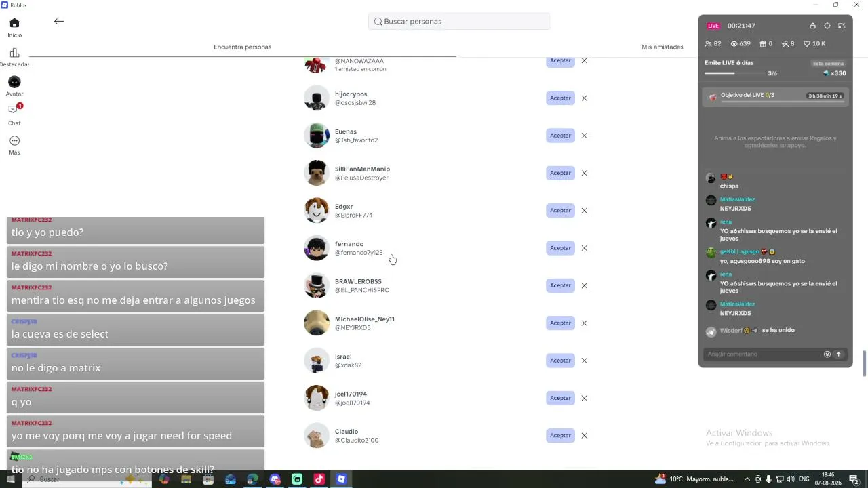
Task: Open TikTok in Windows taskbar
Action: click(319, 479)
